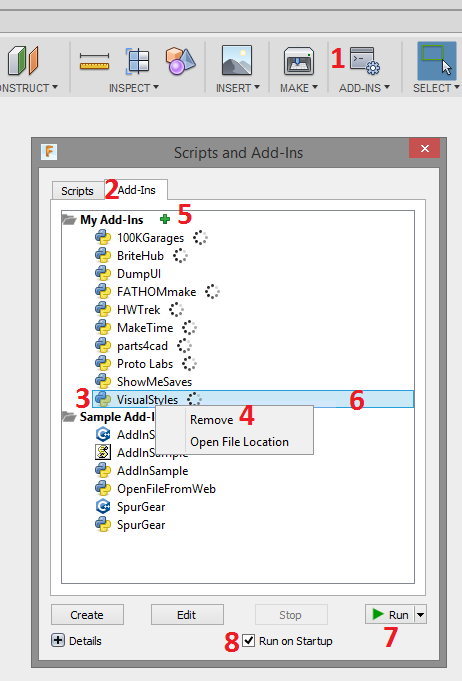Click the Make 3D print icon

click(x=299, y=61)
